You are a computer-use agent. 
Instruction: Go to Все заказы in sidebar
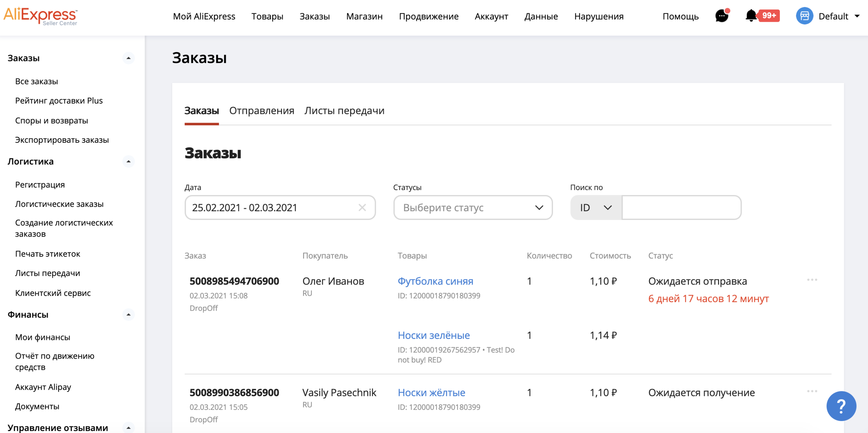click(x=36, y=81)
